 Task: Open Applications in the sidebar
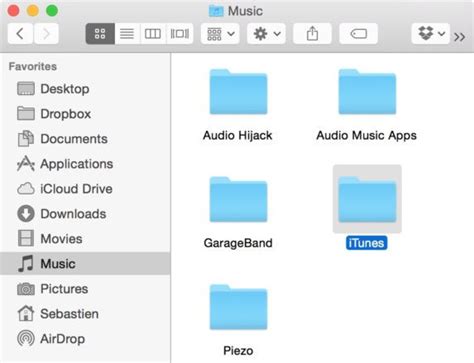[x=85, y=164]
